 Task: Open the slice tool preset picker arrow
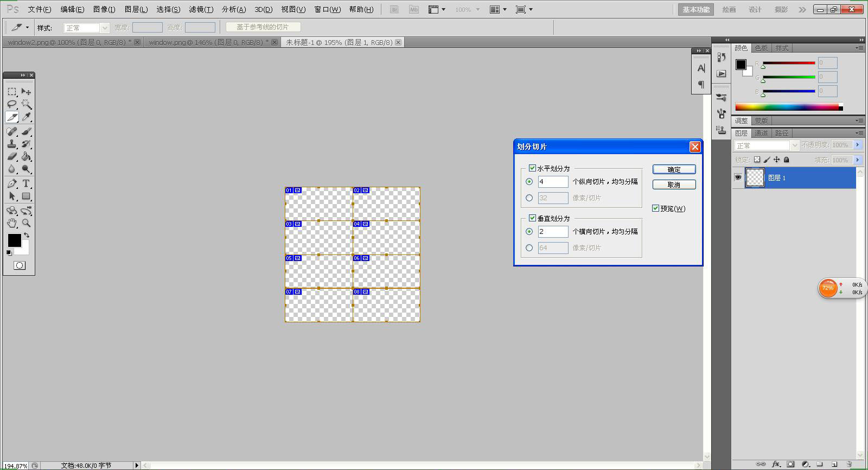27,28
